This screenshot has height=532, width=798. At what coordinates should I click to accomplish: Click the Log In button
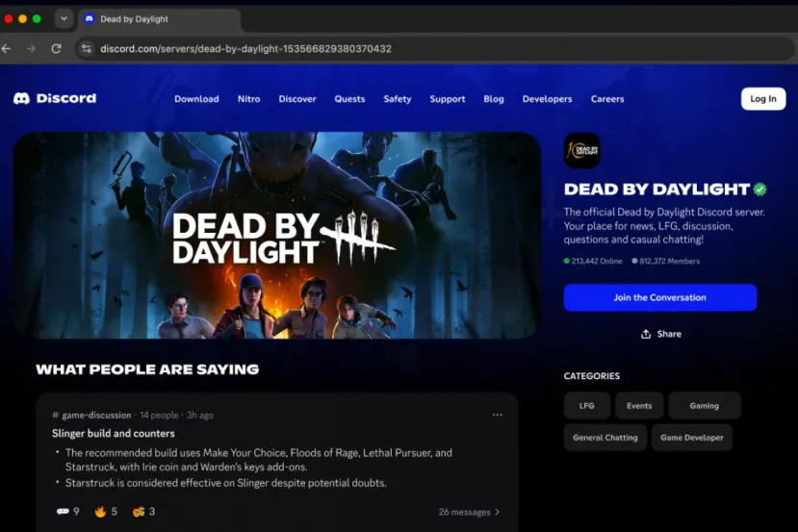[763, 99]
